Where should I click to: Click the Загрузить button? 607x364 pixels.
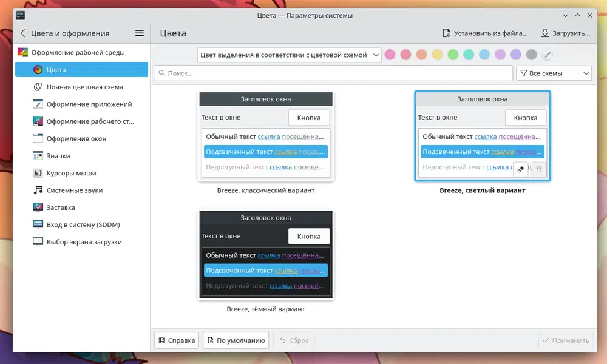(x=566, y=33)
